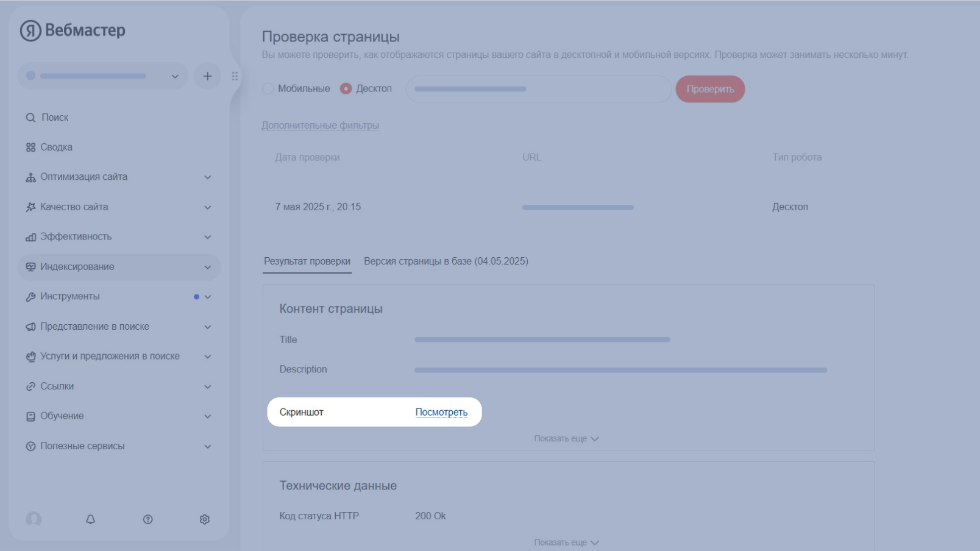Click the Посмотреть screenshot link
Image resolution: width=980 pixels, height=551 pixels.
(440, 412)
